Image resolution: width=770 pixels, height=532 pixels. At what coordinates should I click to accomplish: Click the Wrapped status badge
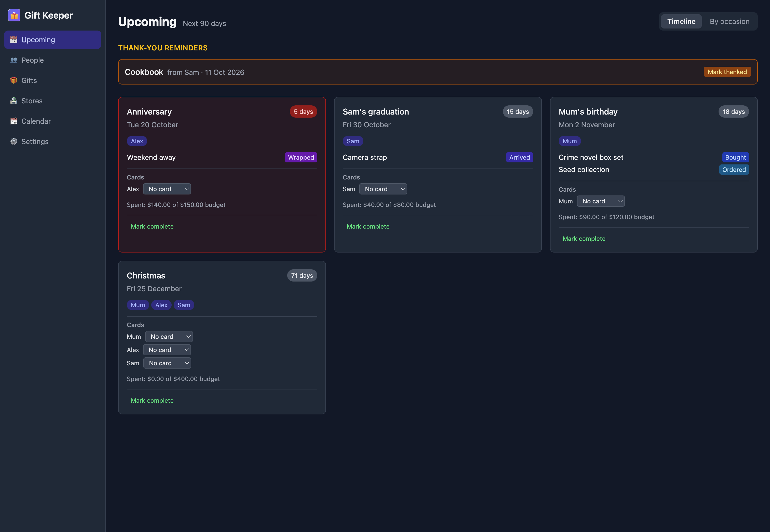(301, 157)
